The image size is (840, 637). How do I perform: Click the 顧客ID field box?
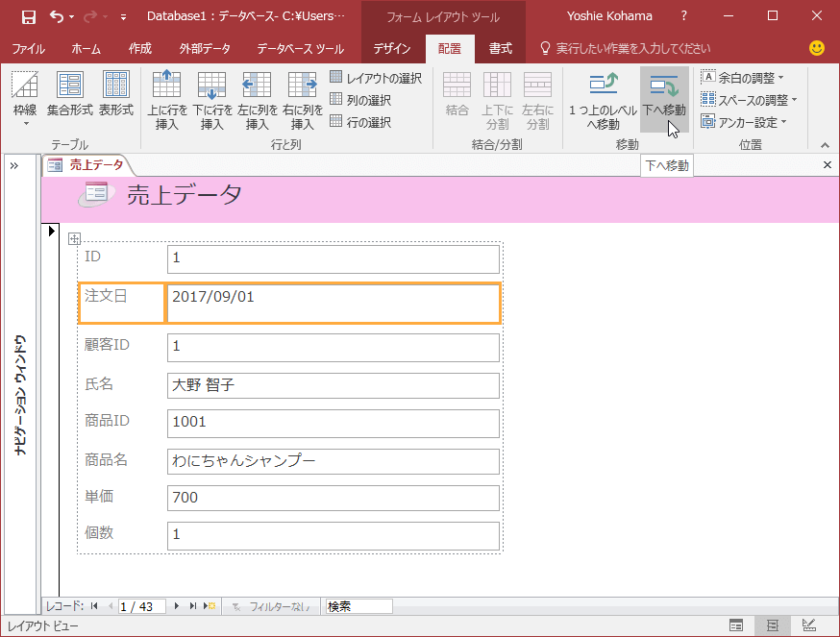tap(334, 347)
